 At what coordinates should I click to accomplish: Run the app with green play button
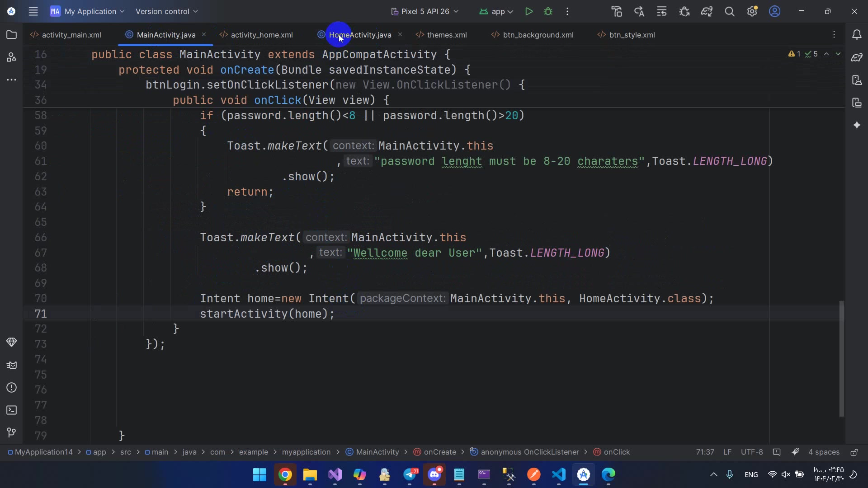528,11
